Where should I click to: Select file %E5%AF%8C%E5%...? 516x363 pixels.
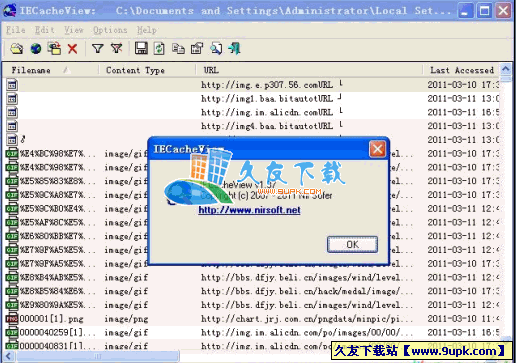pos(57,222)
